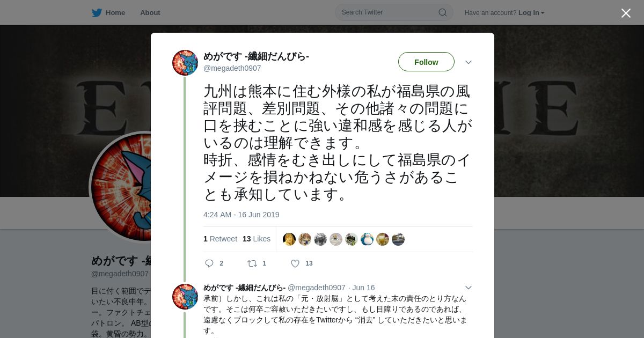View the 13 Likes list
Screen dimensions: 644x338
point(257,239)
